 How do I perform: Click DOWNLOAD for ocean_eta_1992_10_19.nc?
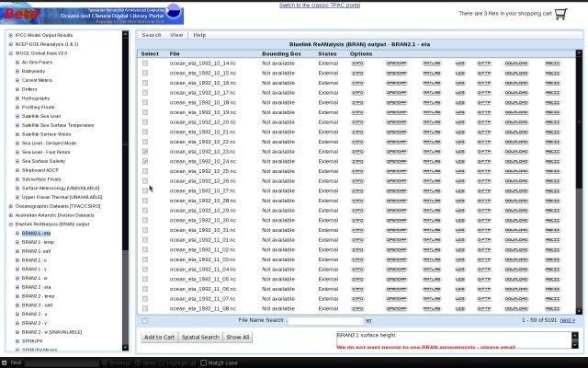[x=516, y=112]
